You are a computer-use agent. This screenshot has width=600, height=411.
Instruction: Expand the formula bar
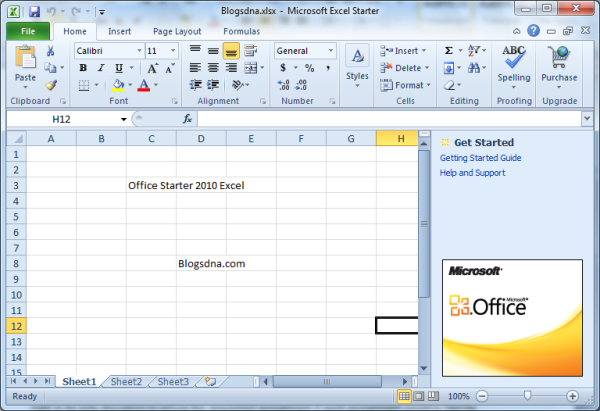587,119
